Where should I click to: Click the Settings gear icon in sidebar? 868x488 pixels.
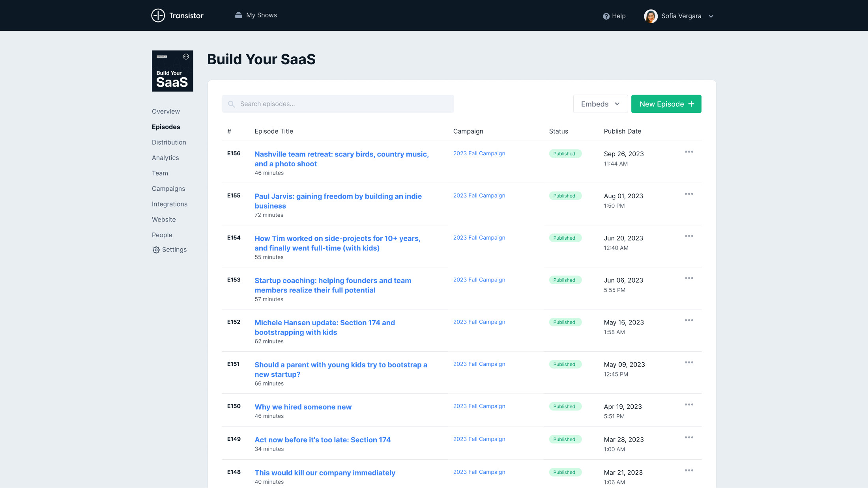point(156,250)
